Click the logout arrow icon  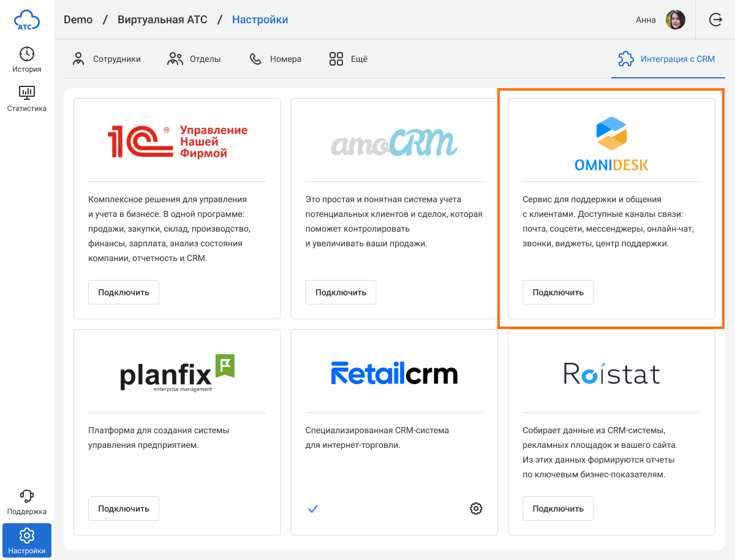715,20
